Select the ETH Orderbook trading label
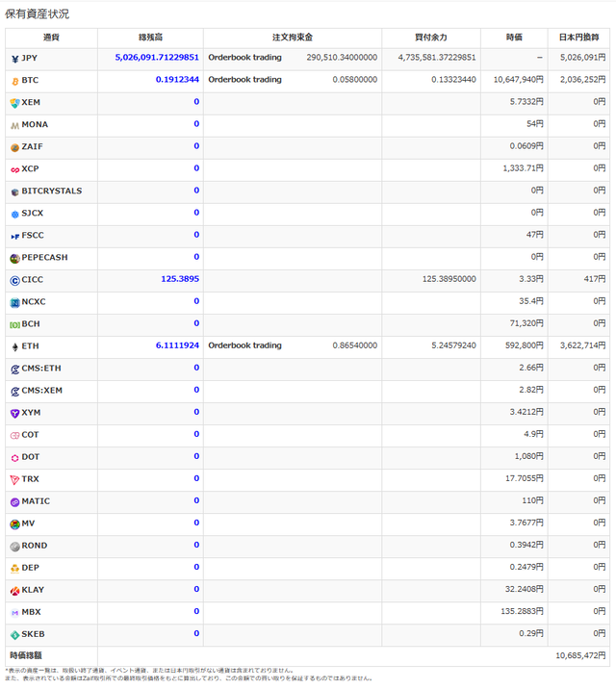616x689 pixels. (244, 345)
